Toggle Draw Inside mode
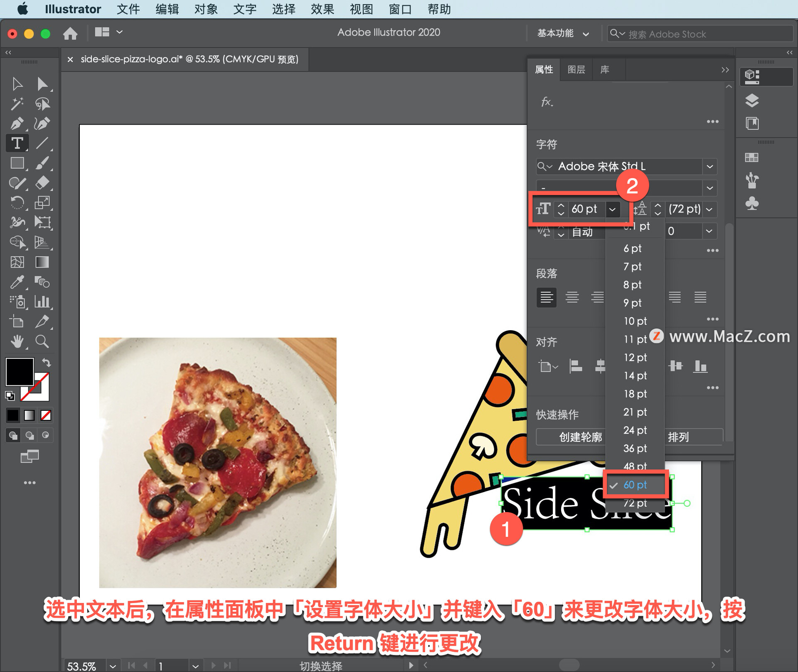The image size is (798, 672). (x=45, y=435)
